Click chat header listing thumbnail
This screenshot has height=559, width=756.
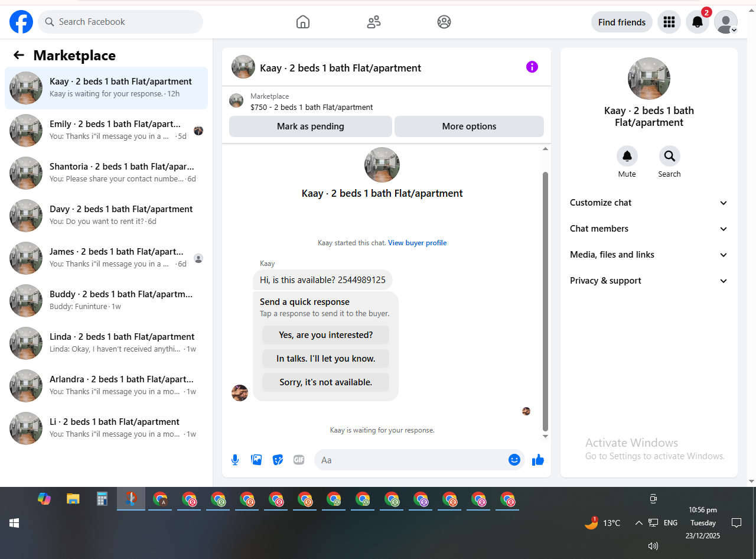243,67
